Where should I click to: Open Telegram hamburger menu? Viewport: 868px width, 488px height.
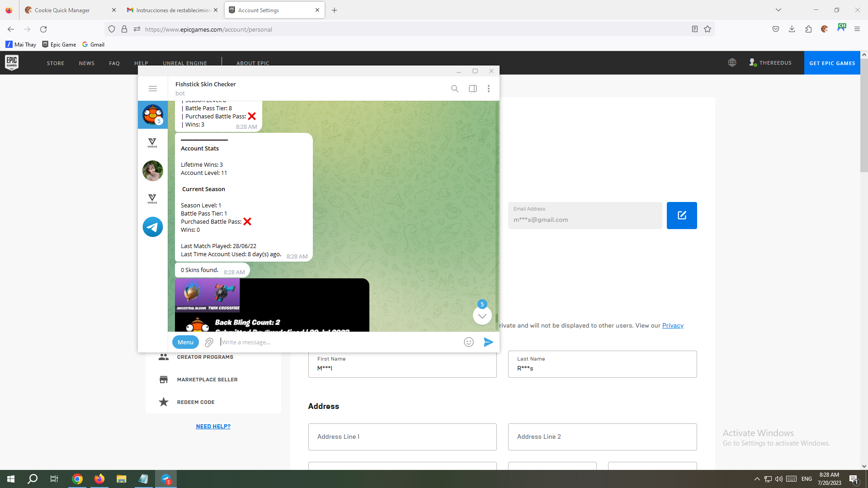[153, 89]
